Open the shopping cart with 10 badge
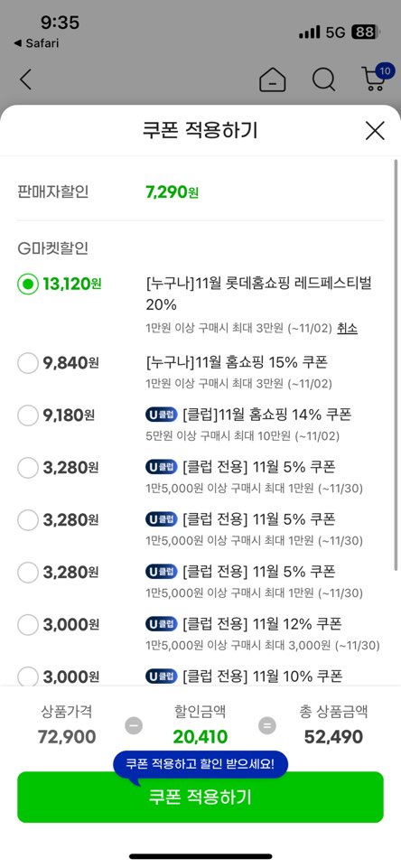The image size is (401, 868). [x=376, y=78]
